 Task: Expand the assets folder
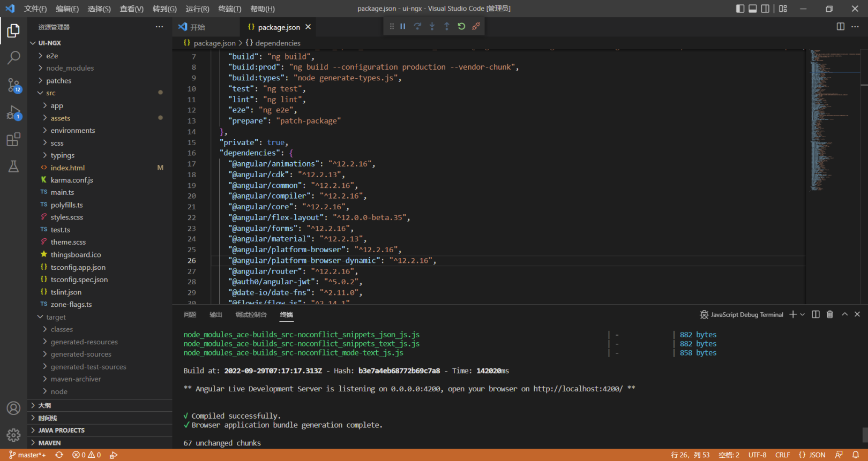tap(100, 118)
